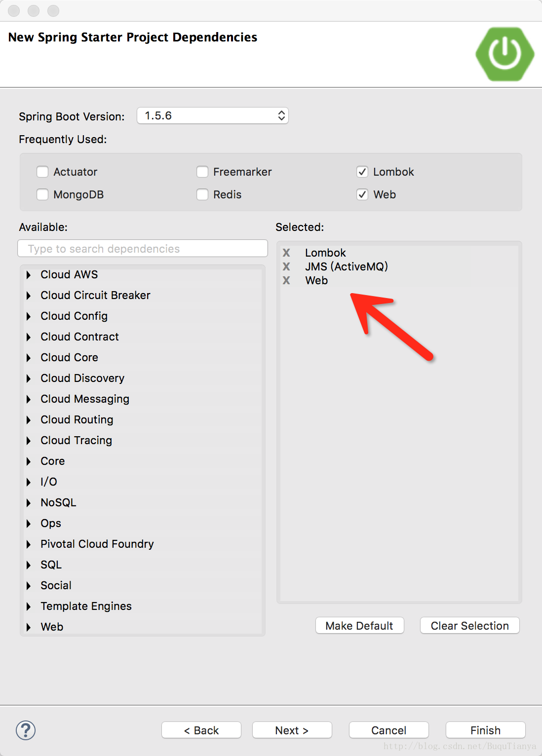Remove Lombok from the Selected list

click(286, 253)
